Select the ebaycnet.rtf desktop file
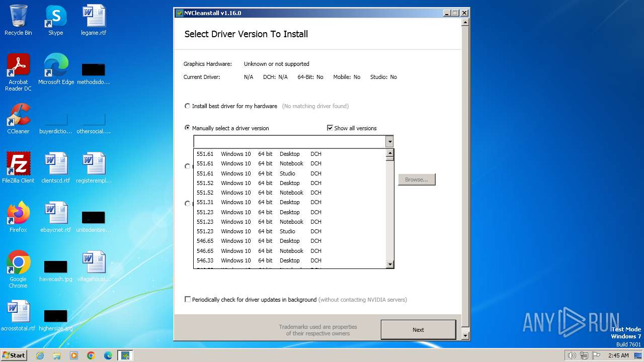 pyautogui.click(x=56, y=217)
